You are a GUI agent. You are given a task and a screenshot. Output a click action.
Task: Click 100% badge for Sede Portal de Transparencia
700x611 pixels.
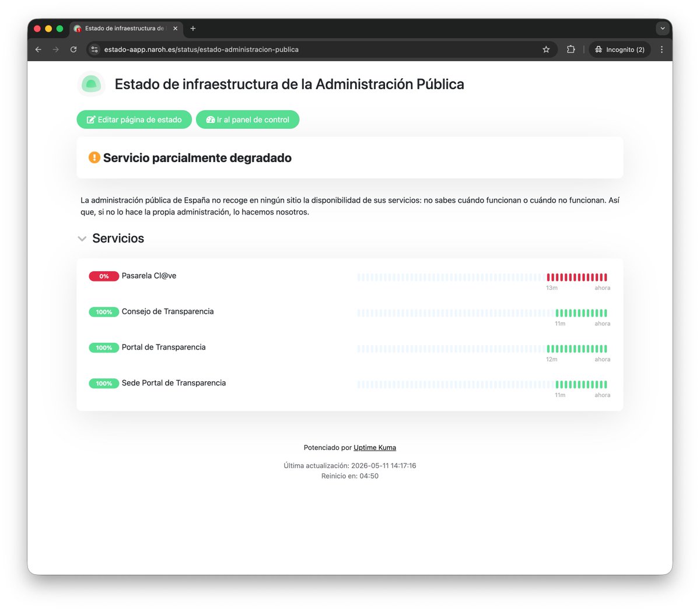pyautogui.click(x=104, y=383)
